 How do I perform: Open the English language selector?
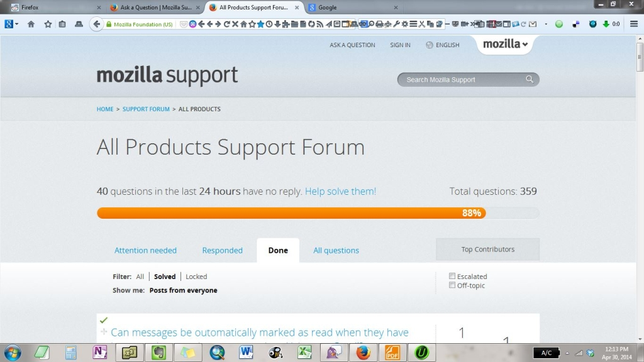[443, 45]
